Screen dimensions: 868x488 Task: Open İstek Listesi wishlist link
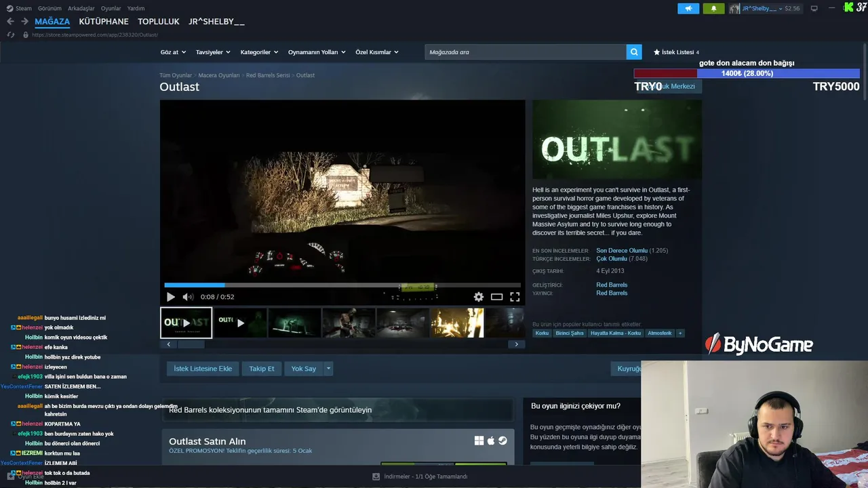[x=676, y=52]
